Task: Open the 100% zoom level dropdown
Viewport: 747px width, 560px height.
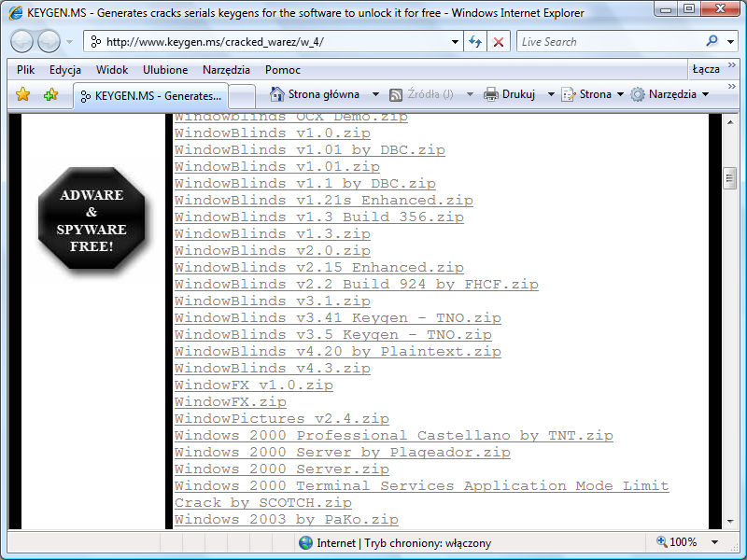Action: tap(714, 542)
